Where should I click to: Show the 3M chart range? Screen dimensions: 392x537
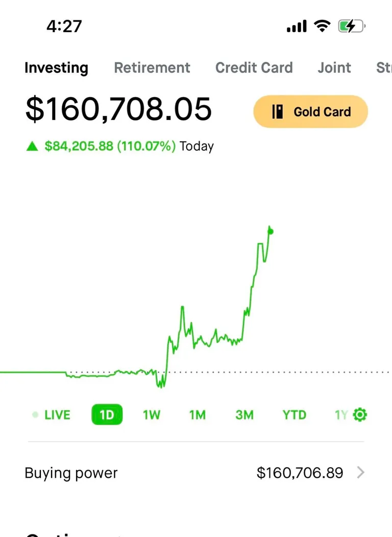244,414
